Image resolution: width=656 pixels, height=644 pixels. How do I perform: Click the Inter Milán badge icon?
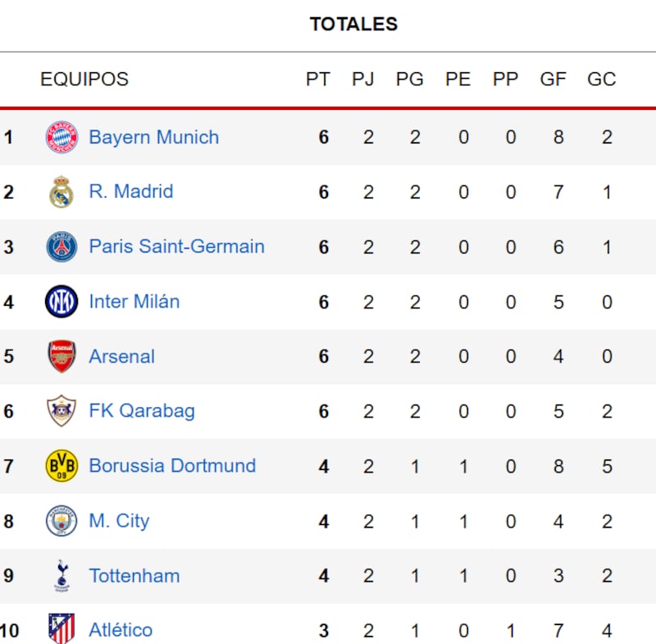61,302
